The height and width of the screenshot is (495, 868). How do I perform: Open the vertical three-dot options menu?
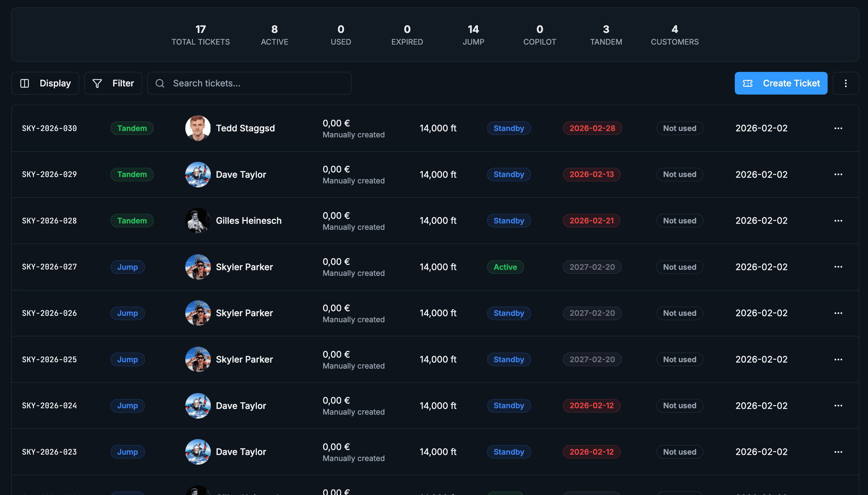[x=846, y=83]
